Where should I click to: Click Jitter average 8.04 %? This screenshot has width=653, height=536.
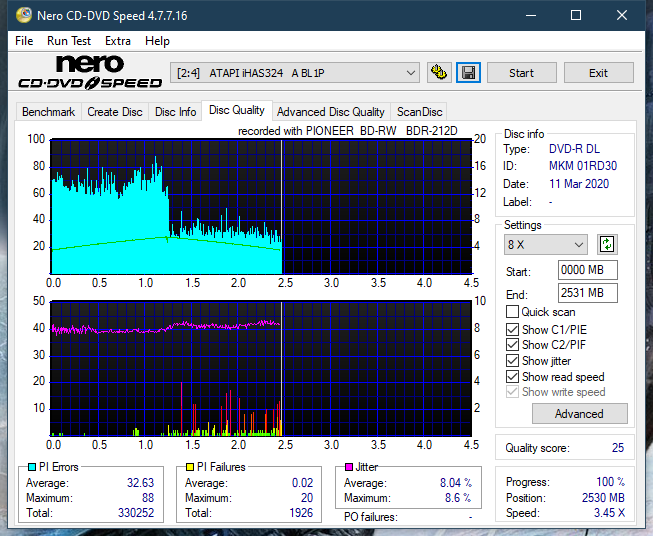tap(456, 483)
